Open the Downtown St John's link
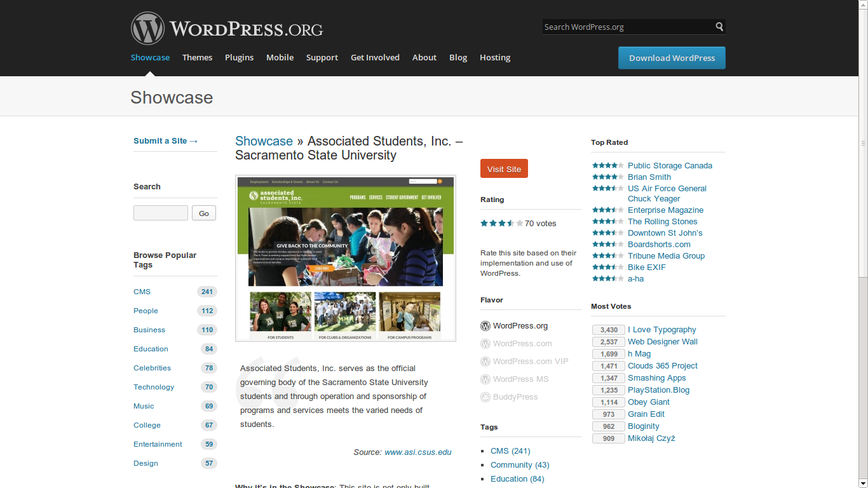 665,233
